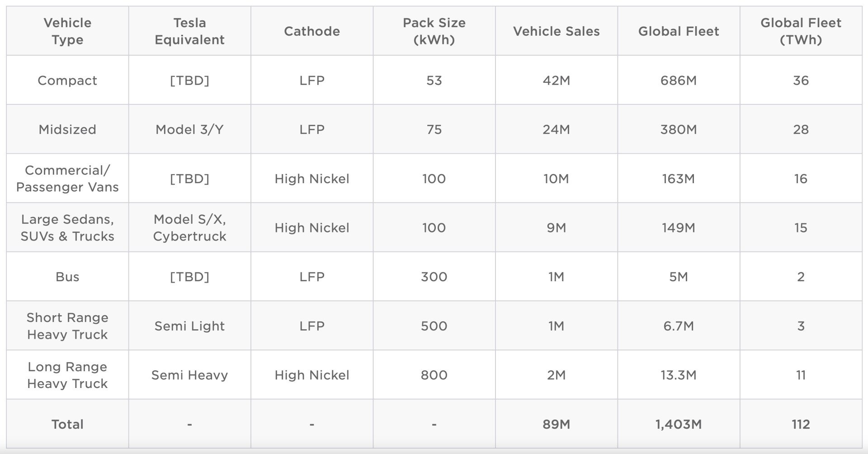Select the Total row label
The height and width of the screenshot is (454, 868).
pos(67,424)
